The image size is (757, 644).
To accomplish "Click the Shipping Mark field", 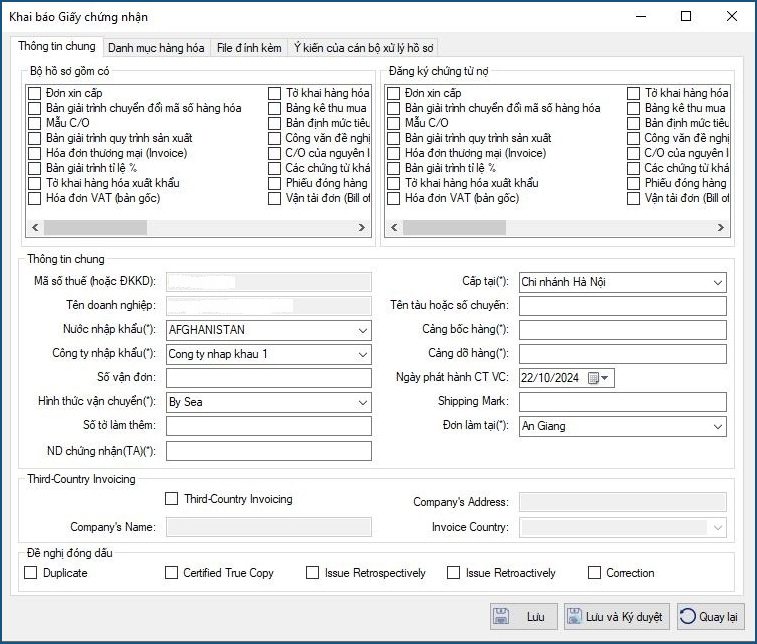I will [623, 402].
